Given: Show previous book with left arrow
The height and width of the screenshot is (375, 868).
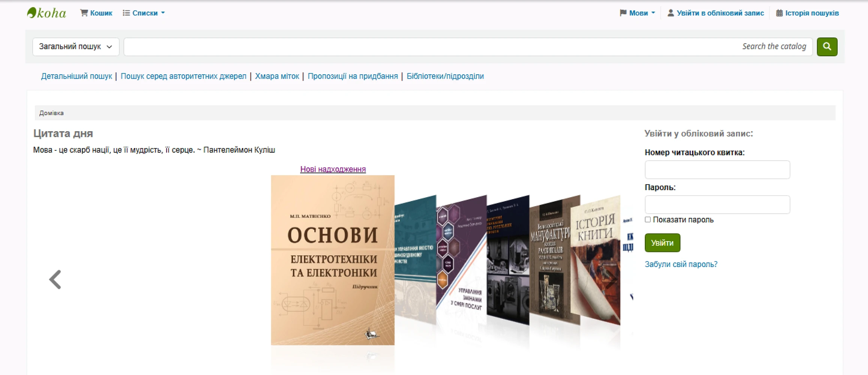Looking at the screenshot, I should pos(55,279).
